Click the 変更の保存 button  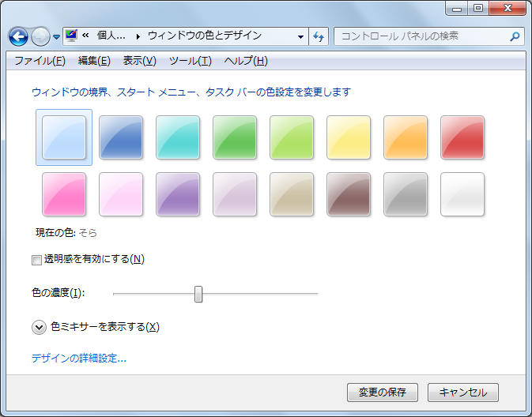pyautogui.click(x=383, y=393)
